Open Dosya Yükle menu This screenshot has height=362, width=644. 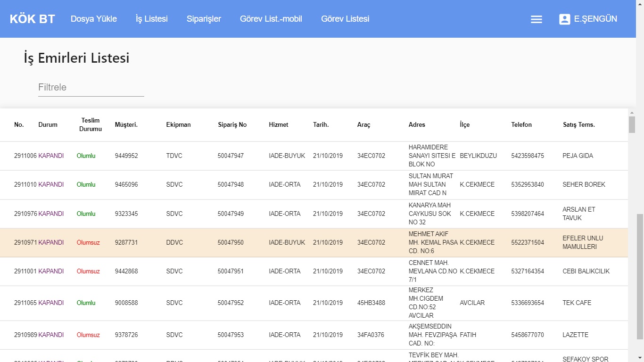point(94,19)
